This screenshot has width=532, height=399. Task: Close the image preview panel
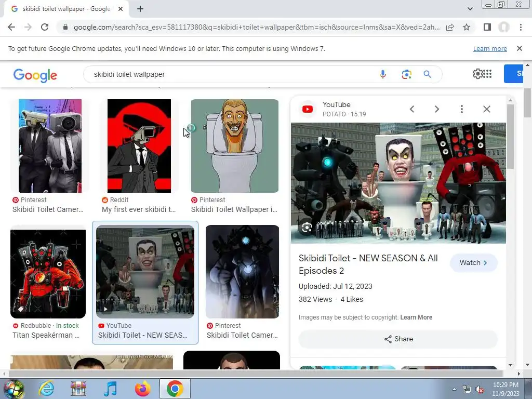coord(486,109)
